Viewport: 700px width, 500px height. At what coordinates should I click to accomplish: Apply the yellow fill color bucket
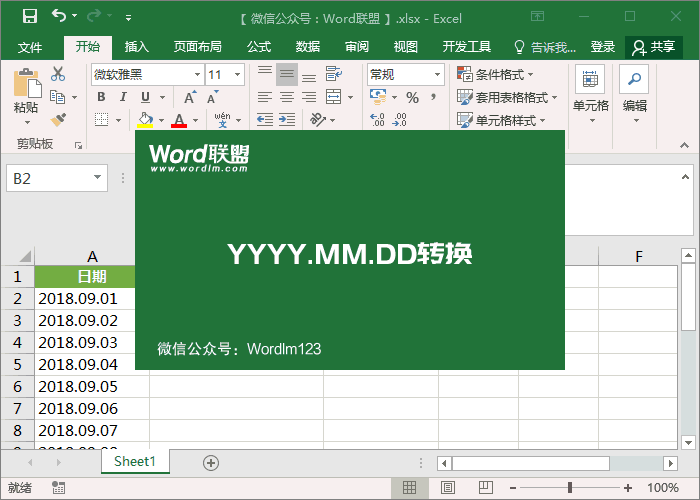(145, 120)
